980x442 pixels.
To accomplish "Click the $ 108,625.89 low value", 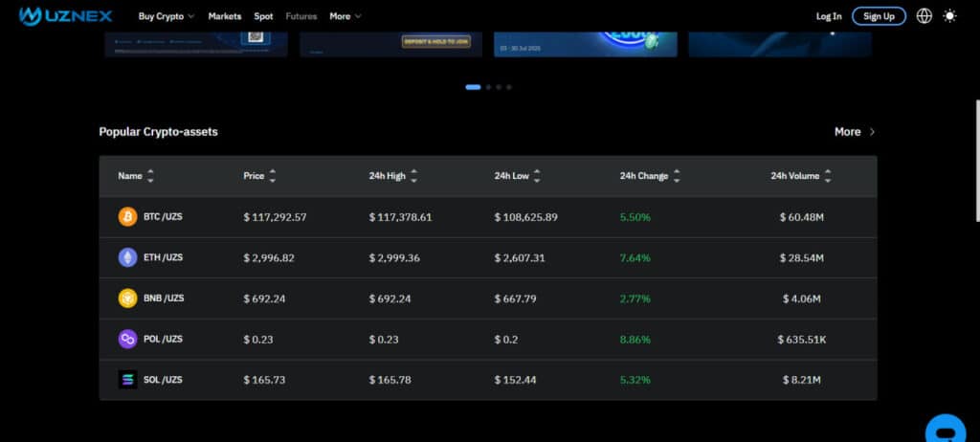I will 525,217.
